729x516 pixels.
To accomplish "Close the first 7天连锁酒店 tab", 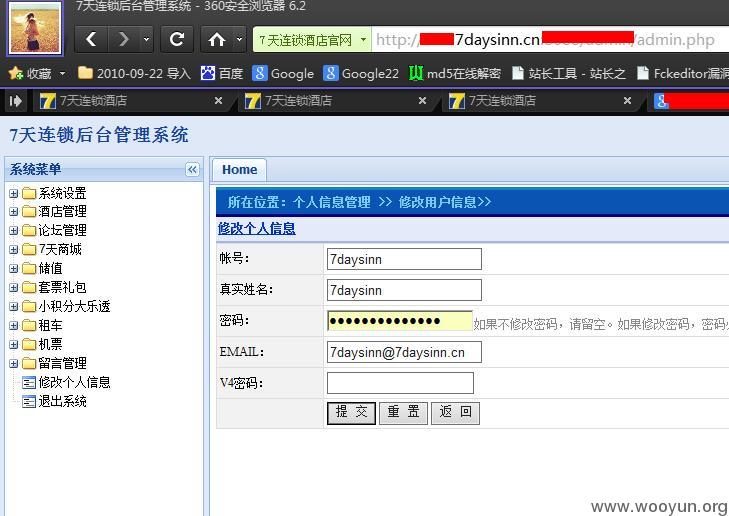I will [218, 100].
